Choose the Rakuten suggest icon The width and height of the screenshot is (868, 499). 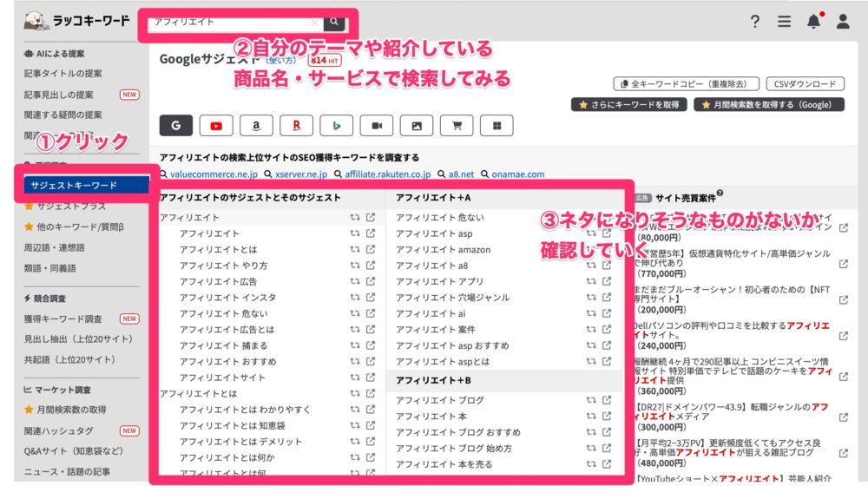point(297,126)
